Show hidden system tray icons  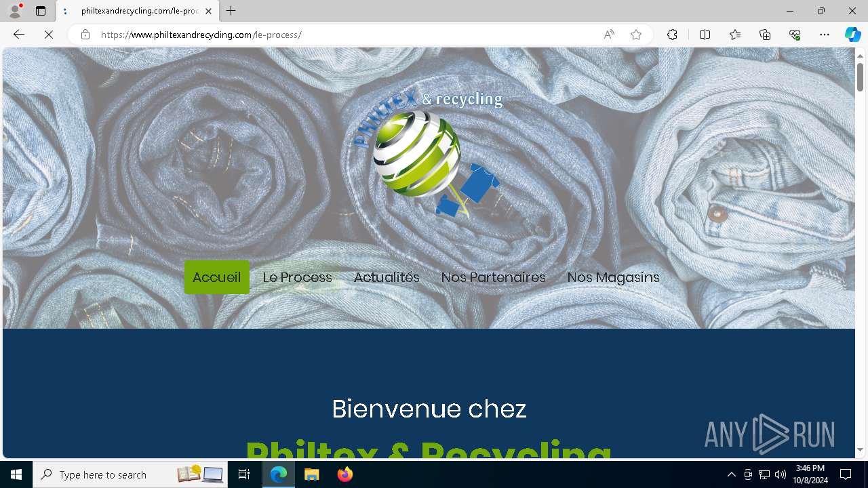point(731,474)
